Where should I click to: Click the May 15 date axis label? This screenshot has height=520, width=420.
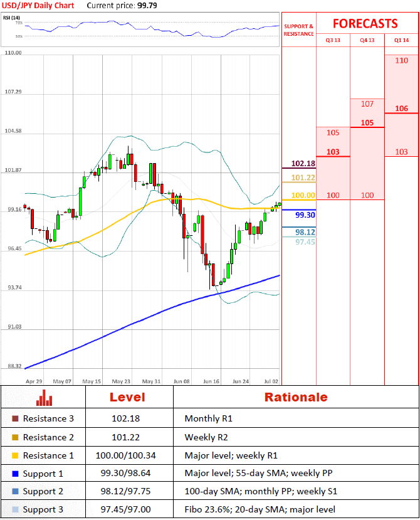click(x=92, y=381)
